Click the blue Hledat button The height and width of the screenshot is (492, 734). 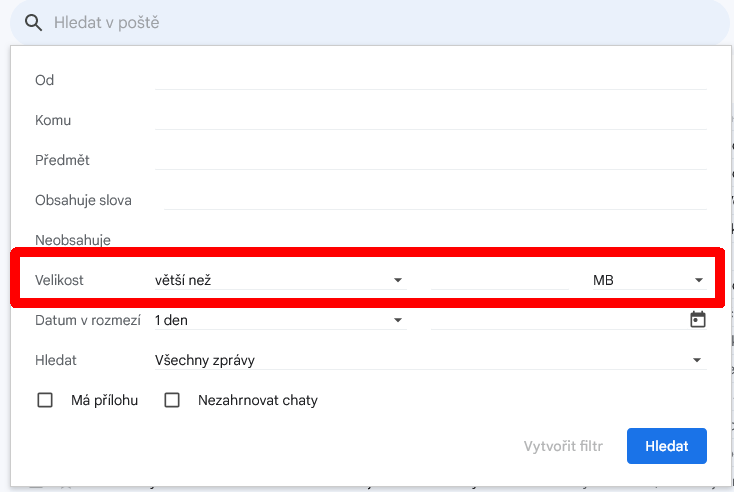pyautogui.click(x=666, y=446)
